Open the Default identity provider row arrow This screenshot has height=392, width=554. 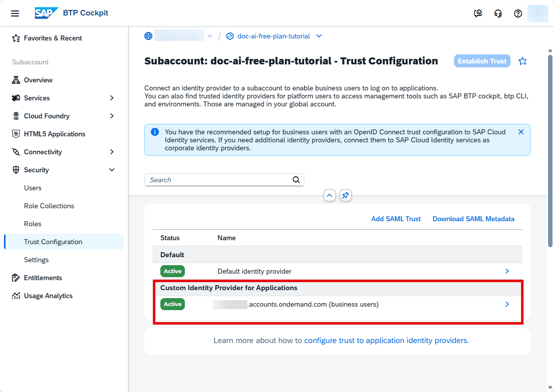tap(507, 271)
